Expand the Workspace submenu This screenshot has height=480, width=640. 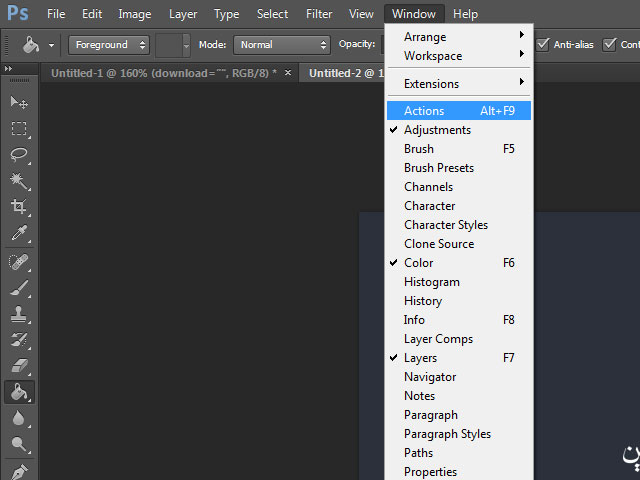(x=459, y=56)
